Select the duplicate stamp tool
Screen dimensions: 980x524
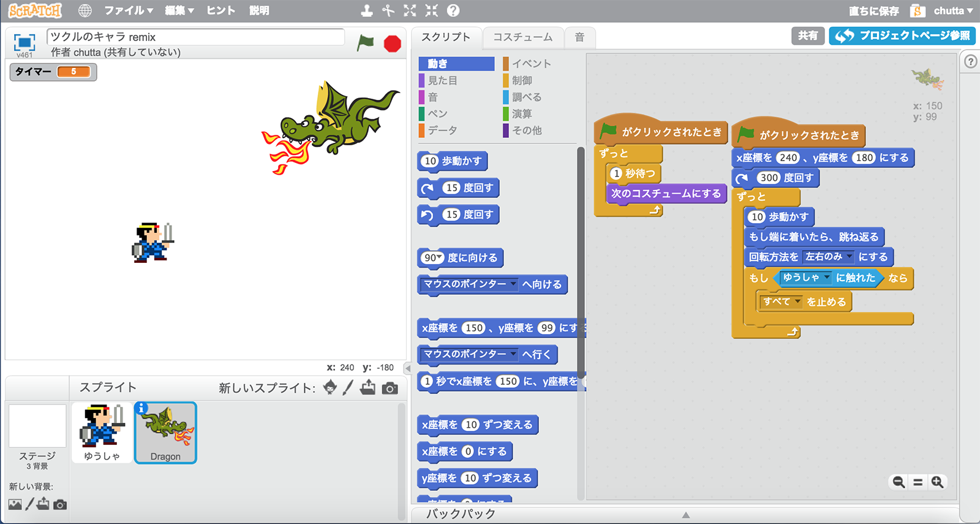(x=366, y=10)
